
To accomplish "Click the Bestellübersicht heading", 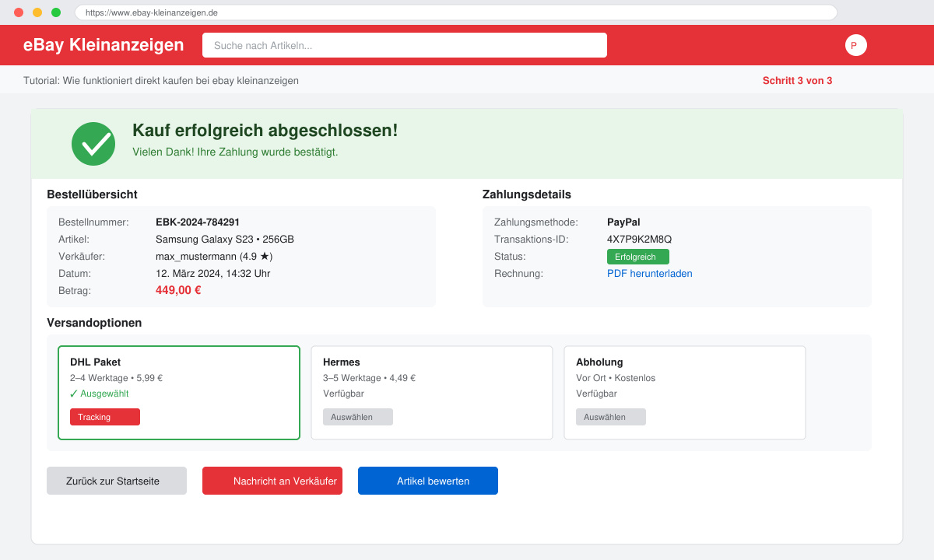I will point(92,194).
